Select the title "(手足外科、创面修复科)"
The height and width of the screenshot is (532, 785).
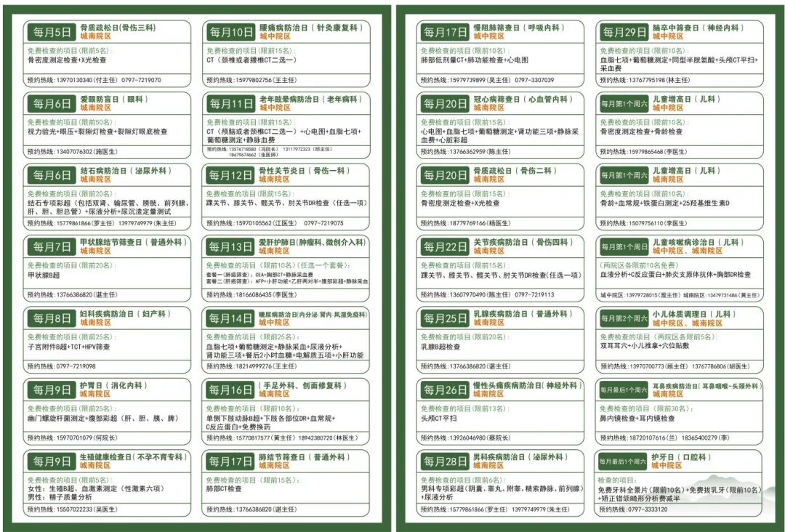302,385
